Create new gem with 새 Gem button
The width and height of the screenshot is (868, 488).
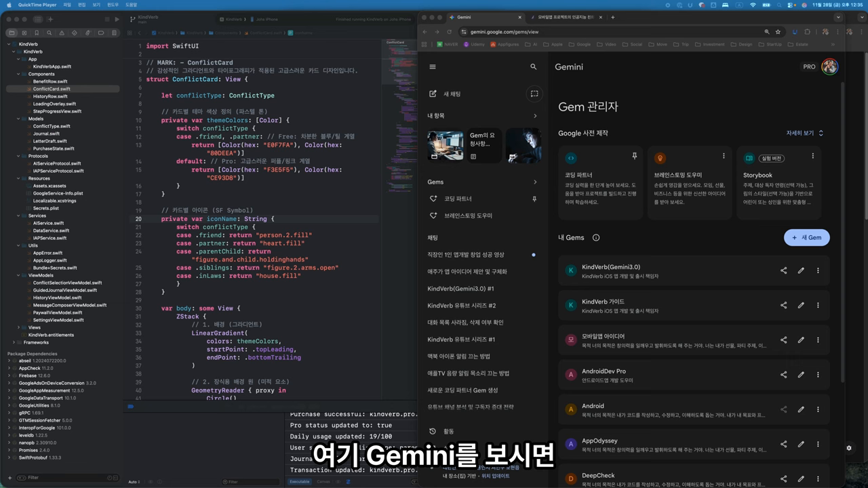807,237
